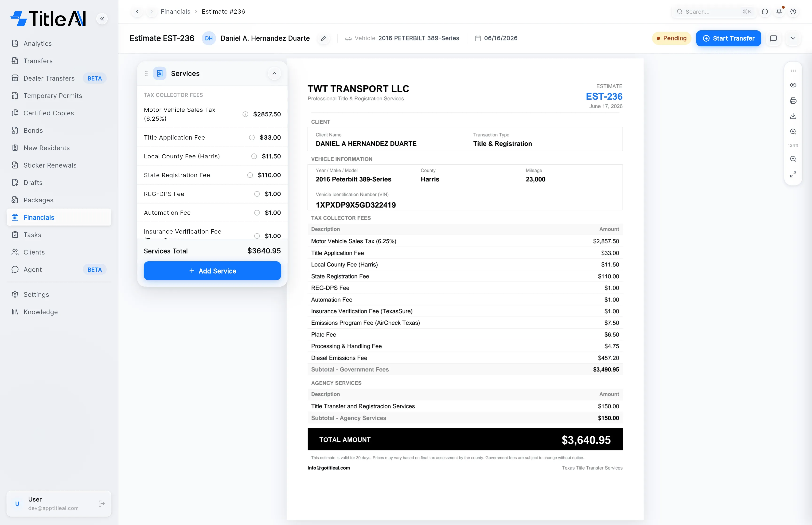This screenshot has height=525, width=812.
Task: Open the chat bubble icon in the top bar
Action: [765, 12]
